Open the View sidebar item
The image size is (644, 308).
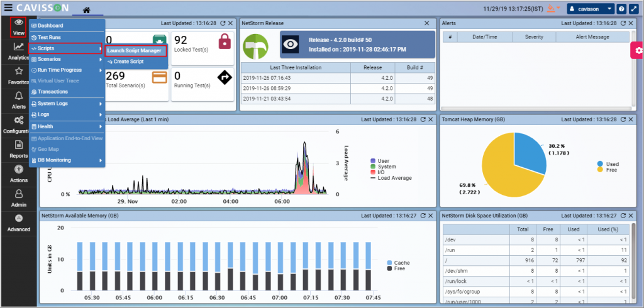pos(18,27)
